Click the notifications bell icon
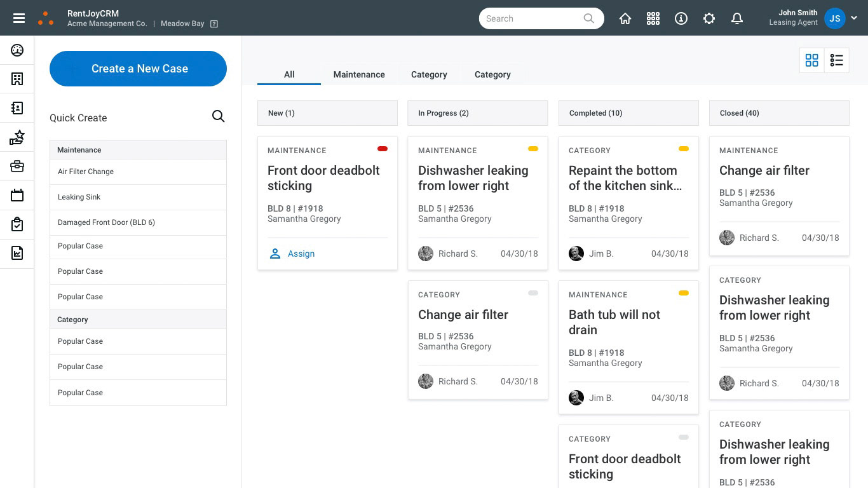The width and height of the screenshot is (868, 488). (x=737, y=18)
